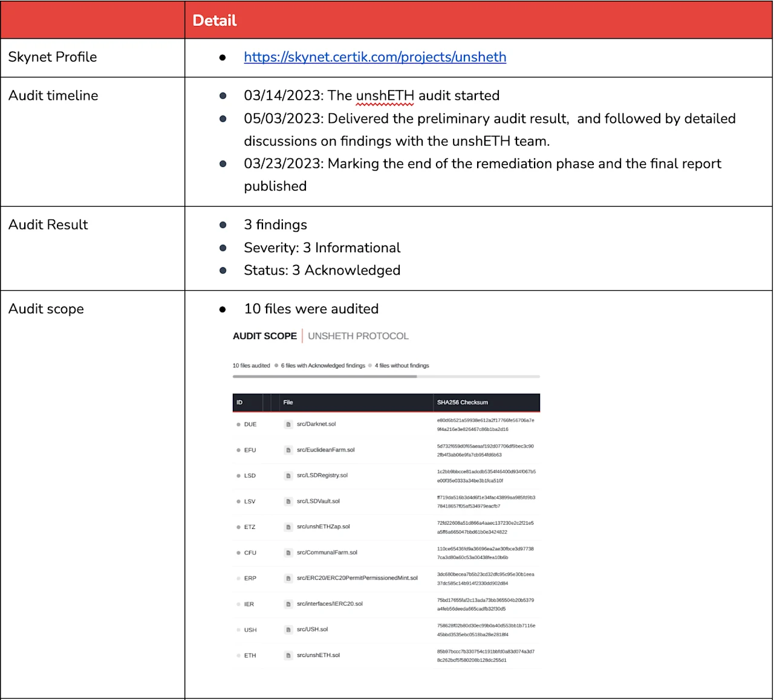Click the file icon beside src/interfaces/IERC20.sol
The height and width of the screenshot is (700, 774).
click(x=288, y=604)
